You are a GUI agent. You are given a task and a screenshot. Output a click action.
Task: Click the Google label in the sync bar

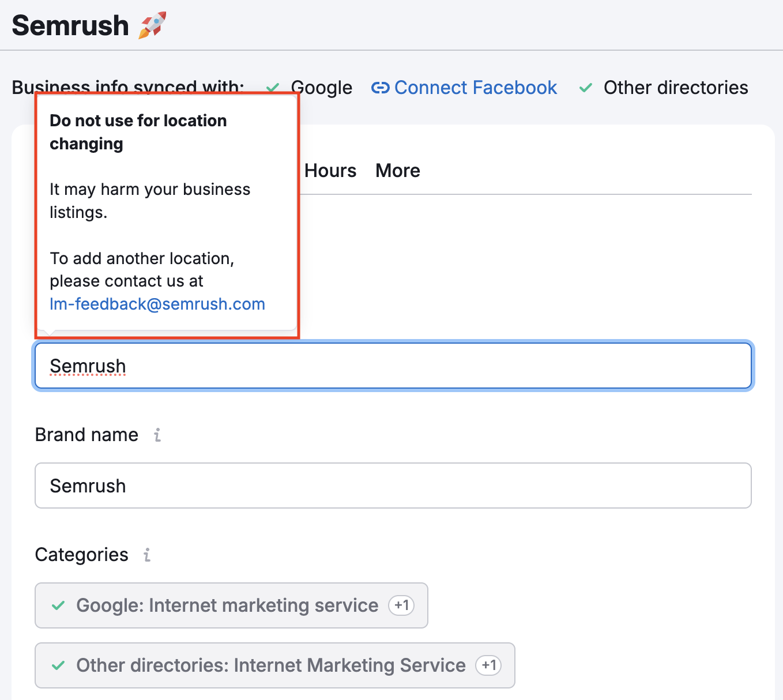322,88
